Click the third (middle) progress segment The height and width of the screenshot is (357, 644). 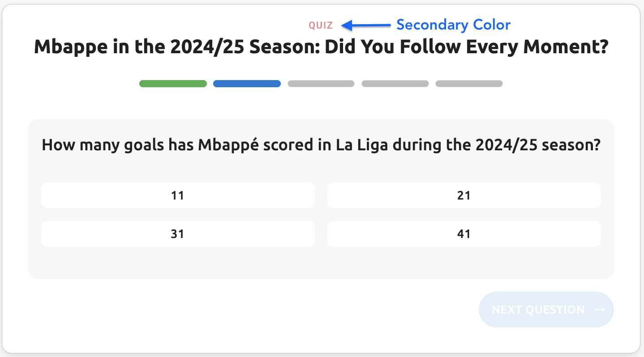[321, 84]
